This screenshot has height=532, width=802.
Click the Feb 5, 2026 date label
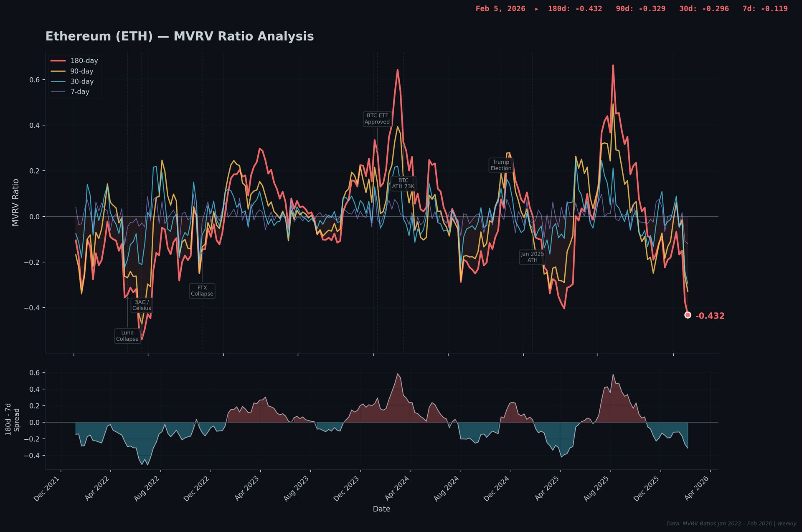pyautogui.click(x=500, y=9)
